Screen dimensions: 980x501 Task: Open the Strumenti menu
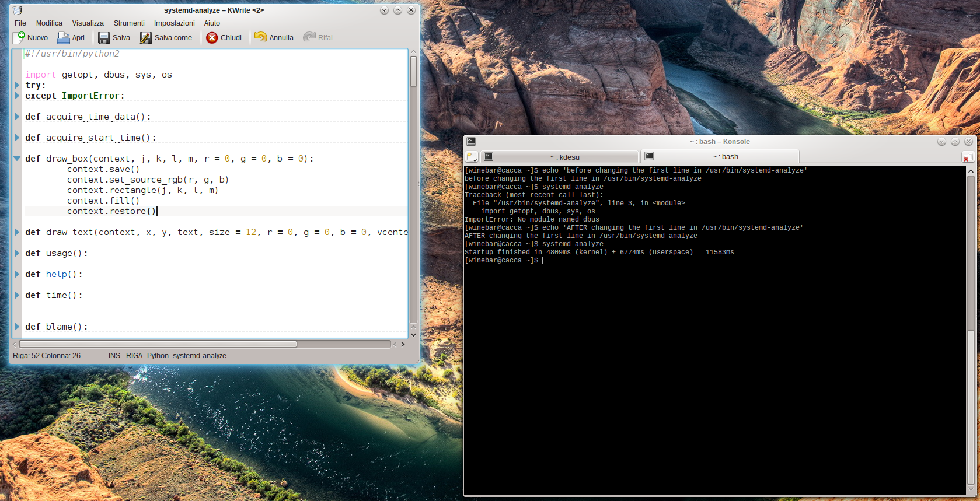129,23
